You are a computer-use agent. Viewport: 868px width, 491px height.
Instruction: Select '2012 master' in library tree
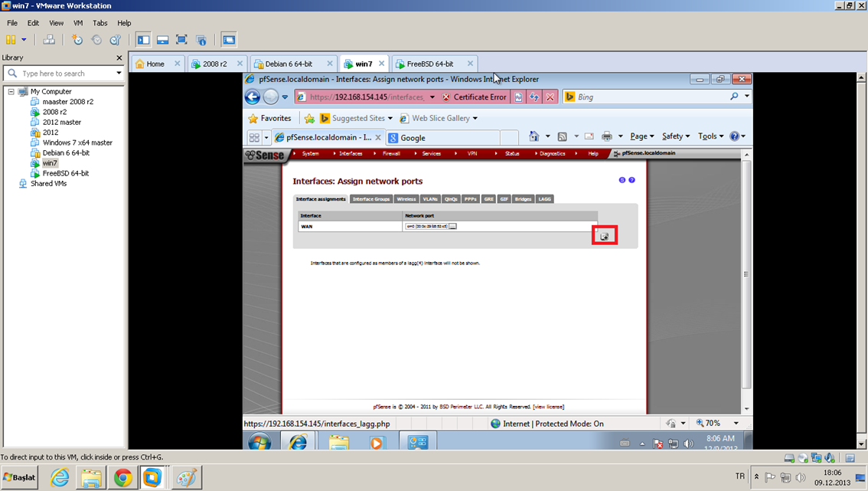click(x=61, y=123)
